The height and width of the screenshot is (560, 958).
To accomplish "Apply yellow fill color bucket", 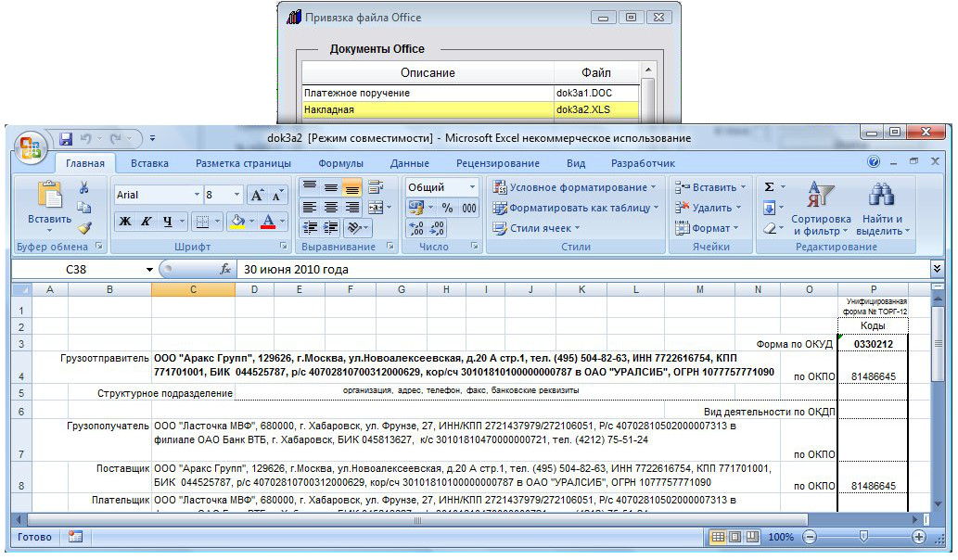I will tap(237, 221).
